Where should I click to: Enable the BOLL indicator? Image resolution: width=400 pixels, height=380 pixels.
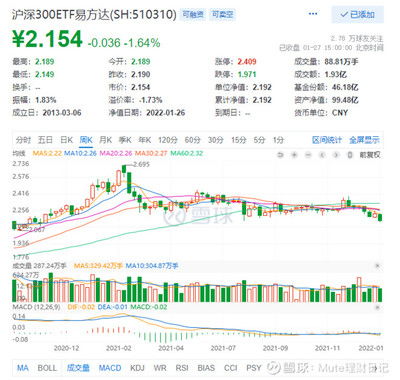[47, 368]
